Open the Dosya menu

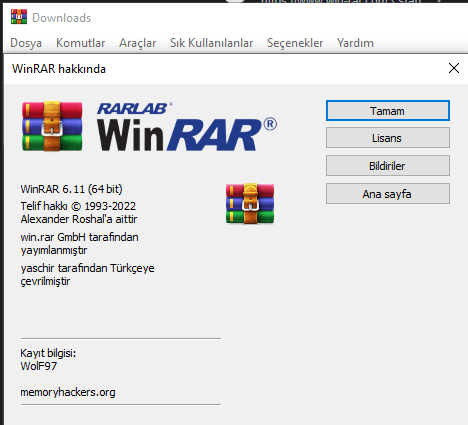pyautogui.click(x=26, y=43)
